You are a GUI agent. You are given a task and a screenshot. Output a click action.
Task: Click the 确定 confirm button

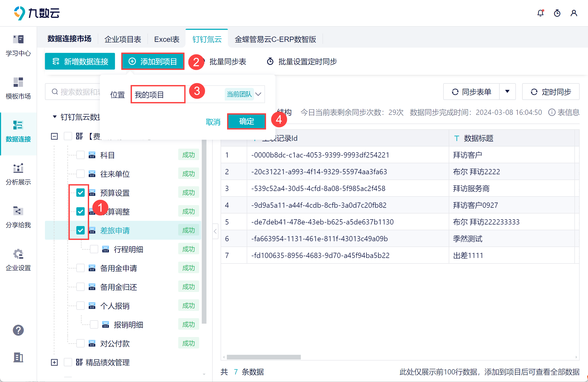click(x=246, y=121)
